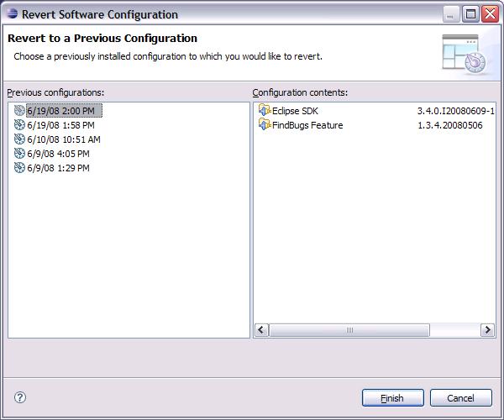Click the icon beside 6/9/08 1:29 PM
Viewport: 504px width, 420px height.
19,168
